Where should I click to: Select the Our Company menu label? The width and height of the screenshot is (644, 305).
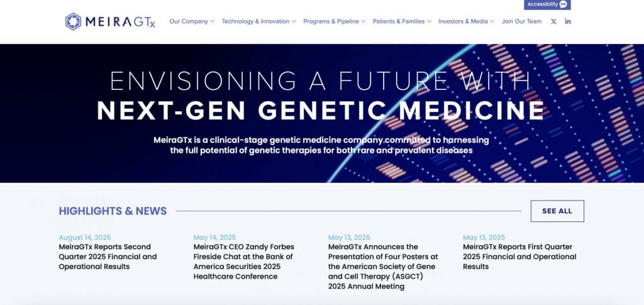tap(188, 21)
